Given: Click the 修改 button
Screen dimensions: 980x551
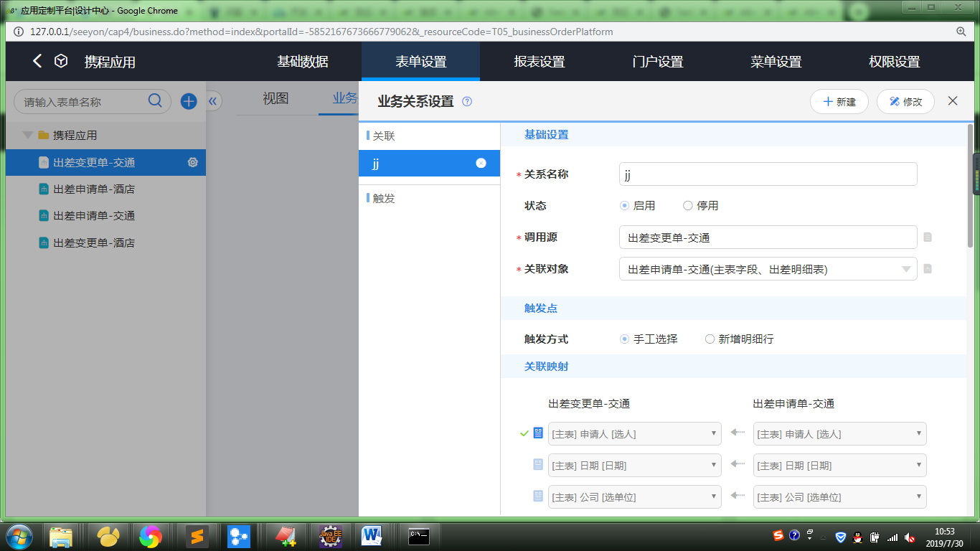Looking at the screenshot, I should click(905, 102).
